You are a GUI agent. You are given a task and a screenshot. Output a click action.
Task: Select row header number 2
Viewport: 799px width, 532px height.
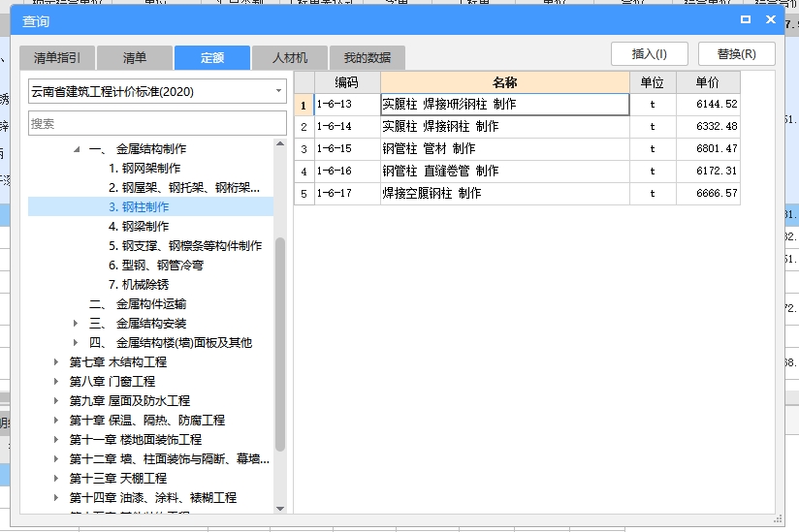pyautogui.click(x=304, y=127)
